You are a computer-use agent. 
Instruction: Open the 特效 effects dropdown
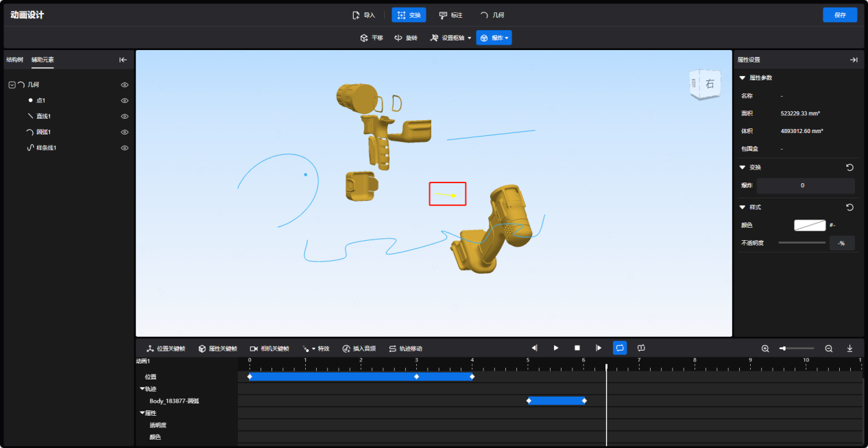pyautogui.click(x=316, y=349)
